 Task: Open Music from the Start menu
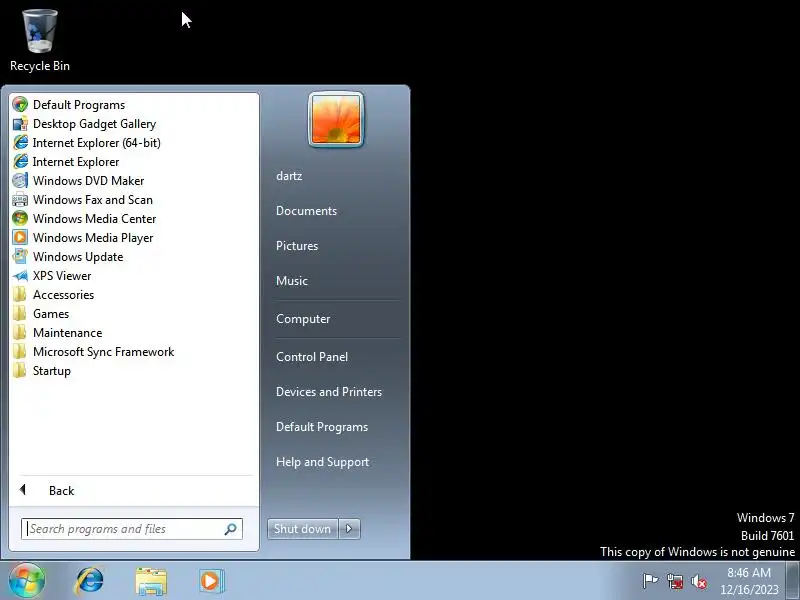tap(292, 281)
